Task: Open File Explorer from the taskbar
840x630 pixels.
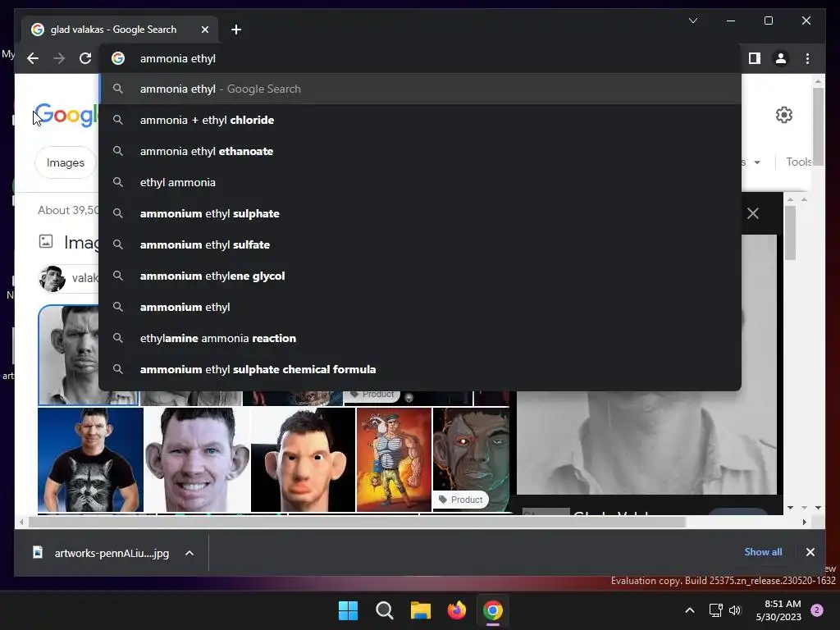Action: click(421, 610)
